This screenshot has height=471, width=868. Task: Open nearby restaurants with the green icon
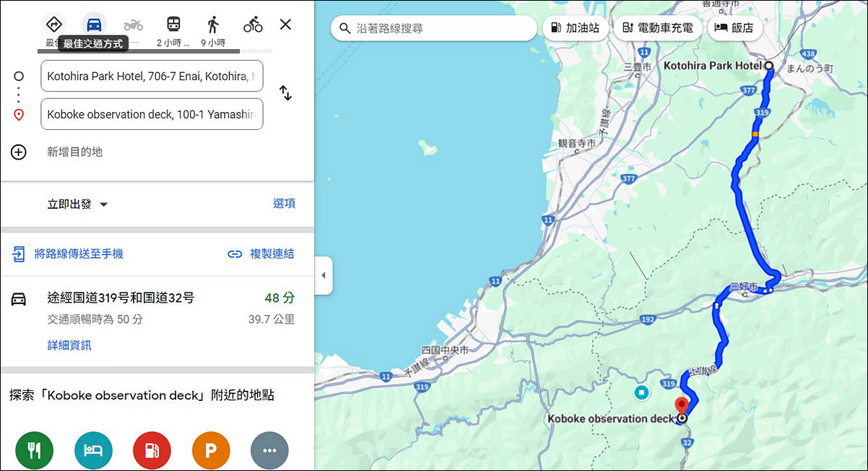pyautogui.click(x=34, y=449)
